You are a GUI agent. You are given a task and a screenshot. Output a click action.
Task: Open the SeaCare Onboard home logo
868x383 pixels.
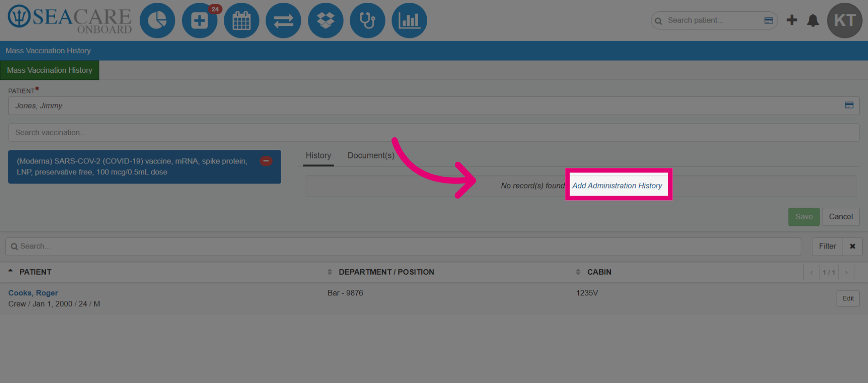point(70,20)
